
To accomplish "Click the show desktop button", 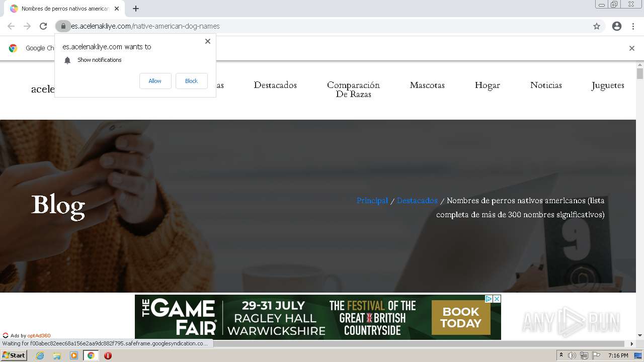I will point(639,355).
